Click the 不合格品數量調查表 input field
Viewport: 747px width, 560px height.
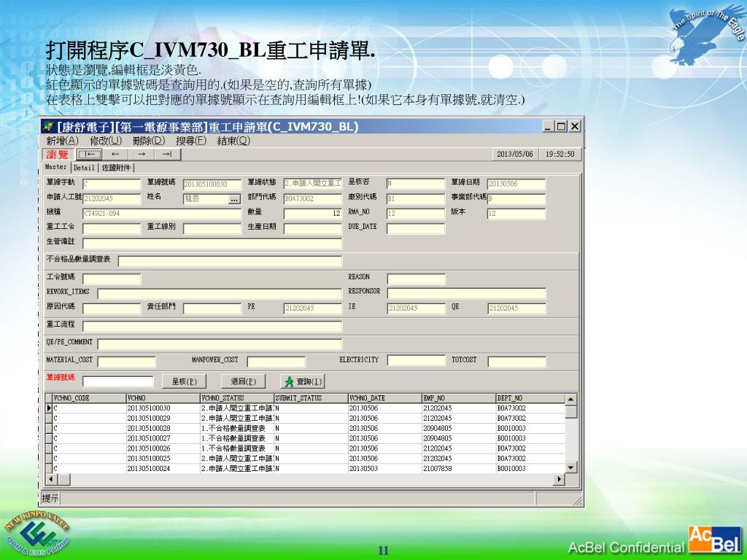click(x=230, y=261)
